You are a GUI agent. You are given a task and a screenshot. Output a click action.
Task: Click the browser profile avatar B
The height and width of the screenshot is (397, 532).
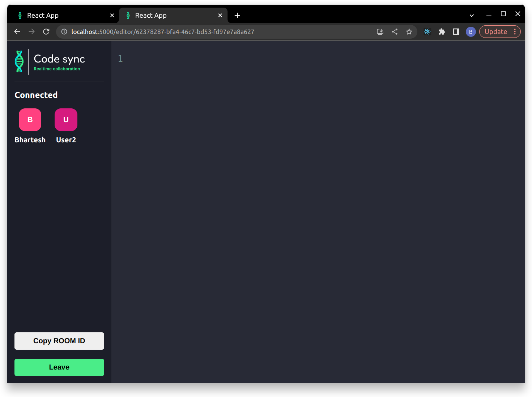pos(471,31)
